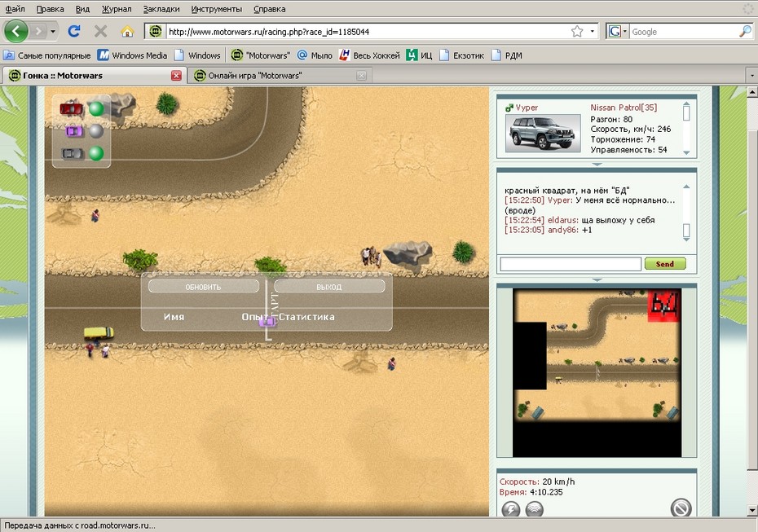Viewport: 758px width, 532px height.
Task: Click the Stop loading X icon
Action: pyautogui.click(x=100, y=32)
